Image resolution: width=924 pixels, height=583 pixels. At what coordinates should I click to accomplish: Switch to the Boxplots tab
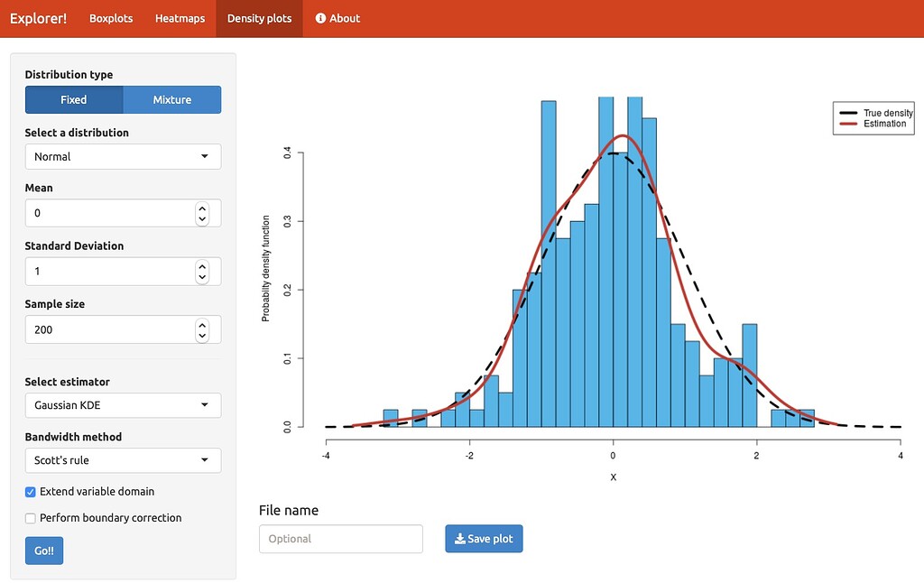[111, 17]
